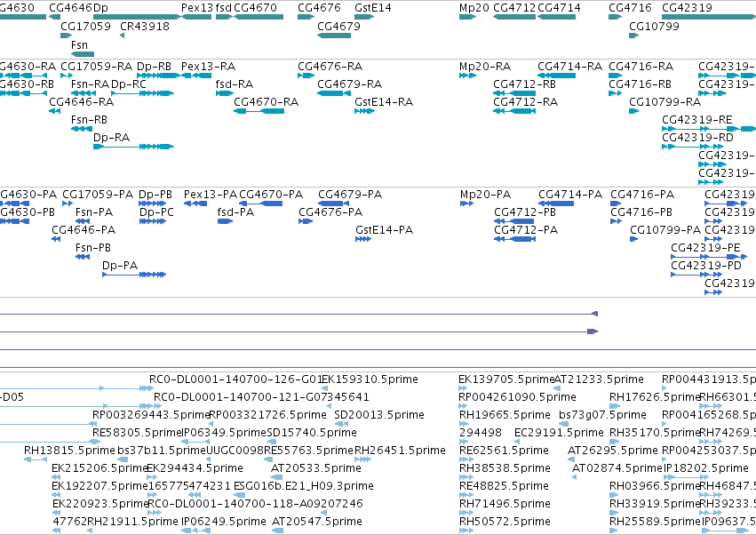Screen dimensions: 756x535
Task: Click protein CG4679-PA
Action: (x=350, y=195)
